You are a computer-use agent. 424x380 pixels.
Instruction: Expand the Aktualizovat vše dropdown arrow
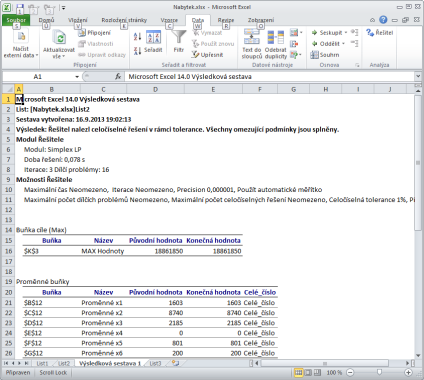pyautogui.click(x=63, y=56)
